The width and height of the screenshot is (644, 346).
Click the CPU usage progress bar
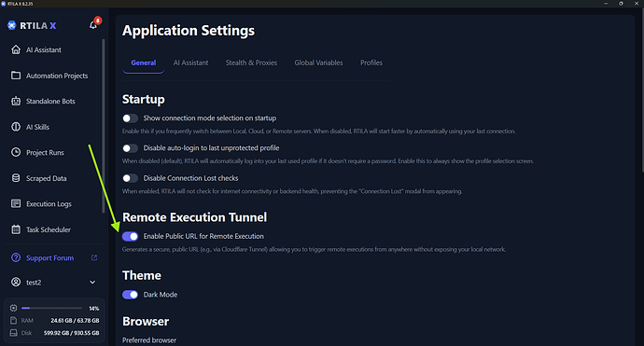click(x=51, y=308)
